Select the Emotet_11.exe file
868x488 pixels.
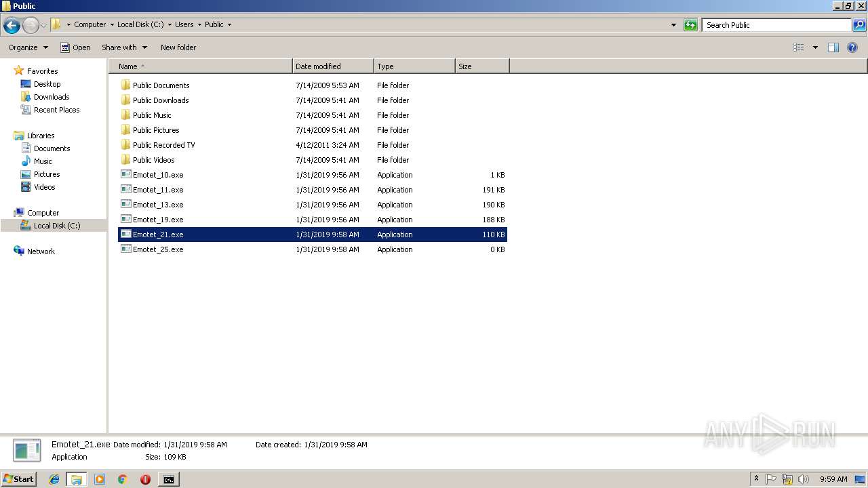[x=313, y=190]
